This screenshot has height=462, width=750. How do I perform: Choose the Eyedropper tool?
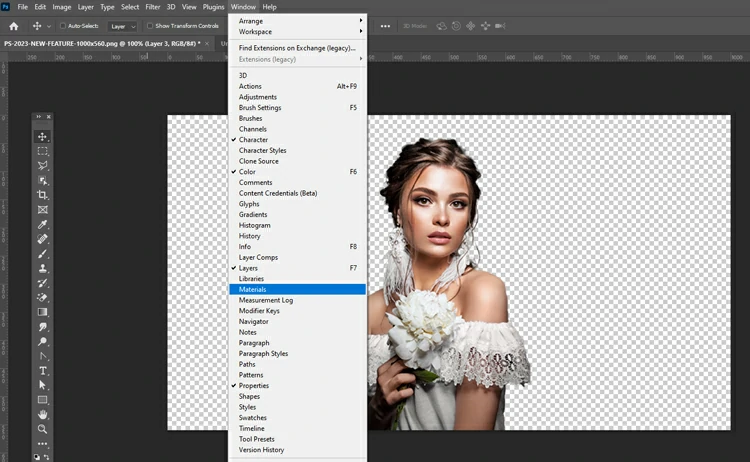(x=43, y=224)
